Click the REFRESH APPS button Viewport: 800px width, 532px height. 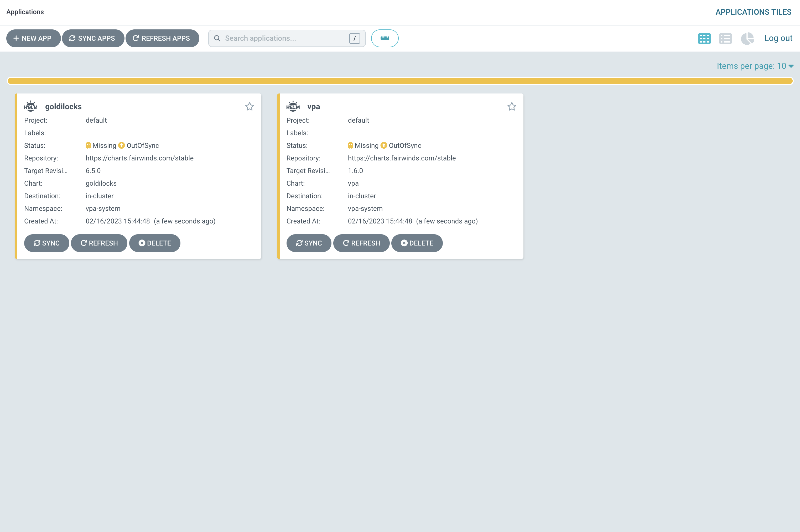[162, 38]
